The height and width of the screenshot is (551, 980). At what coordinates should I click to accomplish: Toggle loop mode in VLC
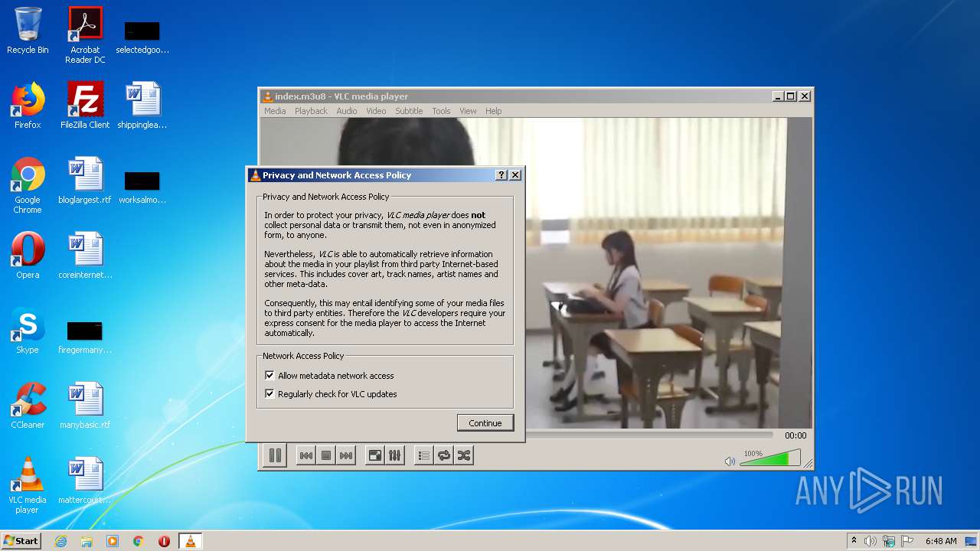[x=444, y=455]
